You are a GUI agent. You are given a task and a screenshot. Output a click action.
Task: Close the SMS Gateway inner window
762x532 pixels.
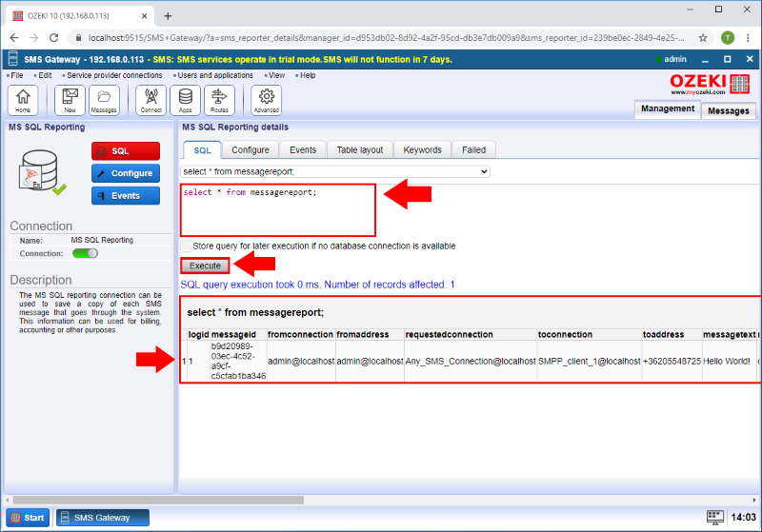pyautogui.click(x=750, y=59)
